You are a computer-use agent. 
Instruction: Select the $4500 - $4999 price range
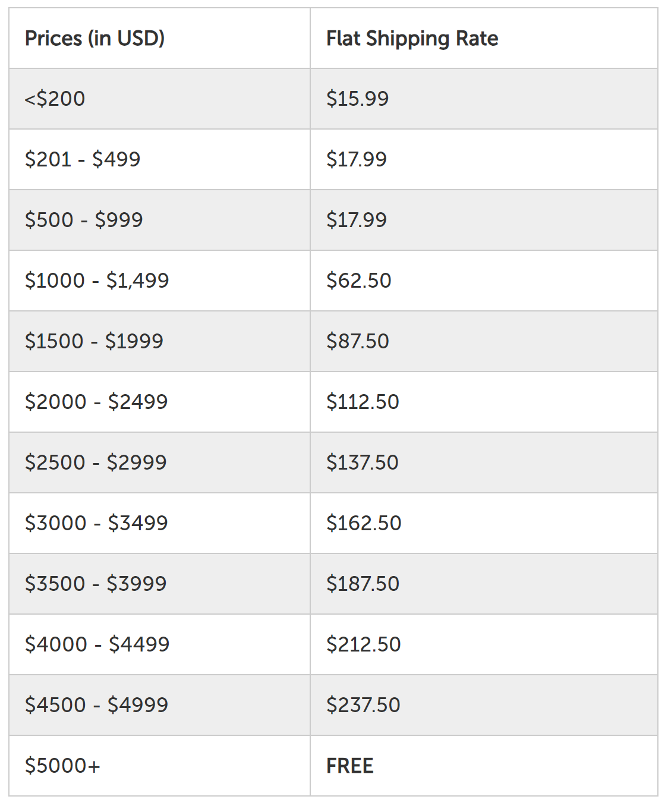(96, 705)
